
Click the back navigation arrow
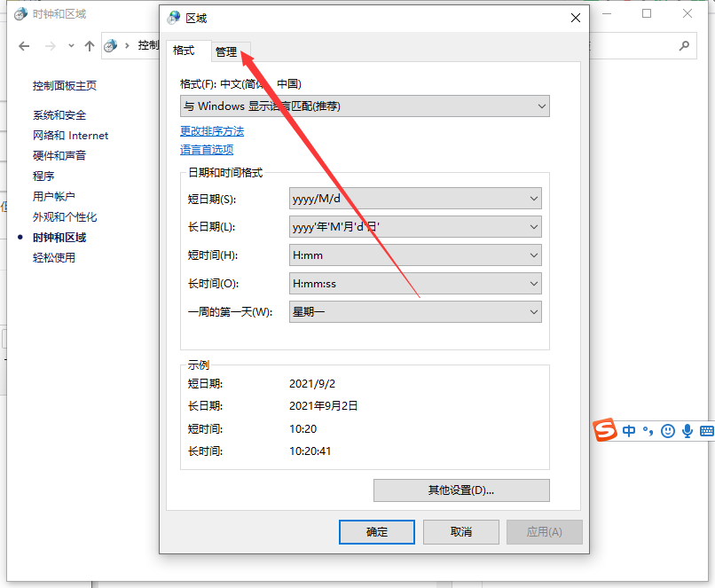click(x=24, y=46)
